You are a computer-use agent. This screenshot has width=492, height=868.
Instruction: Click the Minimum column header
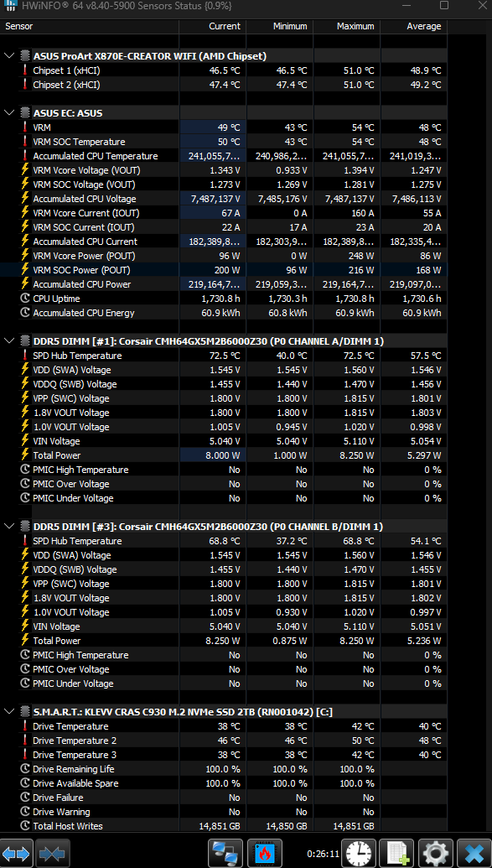[x=279, y=26]
